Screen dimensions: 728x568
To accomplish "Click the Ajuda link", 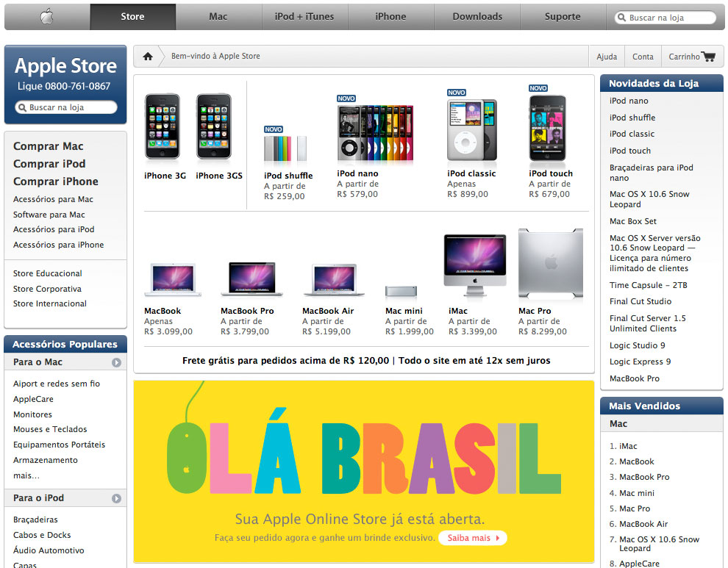I will click(607, 57).
